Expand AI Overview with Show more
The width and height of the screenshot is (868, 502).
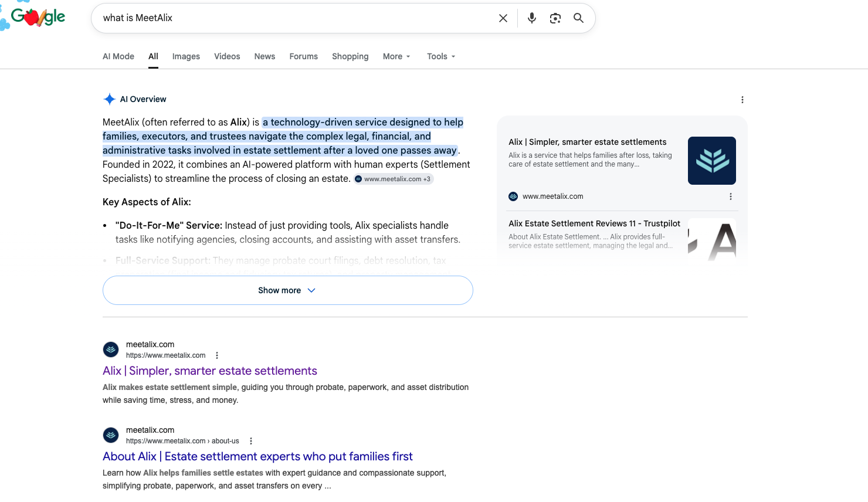click(288, 290)
